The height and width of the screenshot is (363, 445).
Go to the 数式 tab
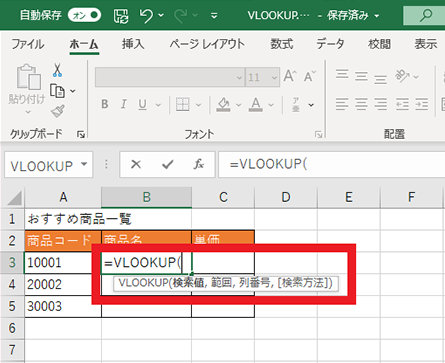(282, 44)
